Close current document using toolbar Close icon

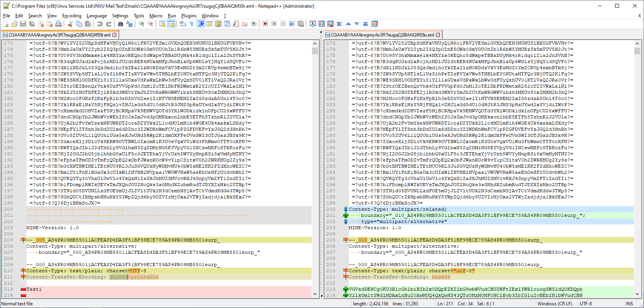point(41,24)
